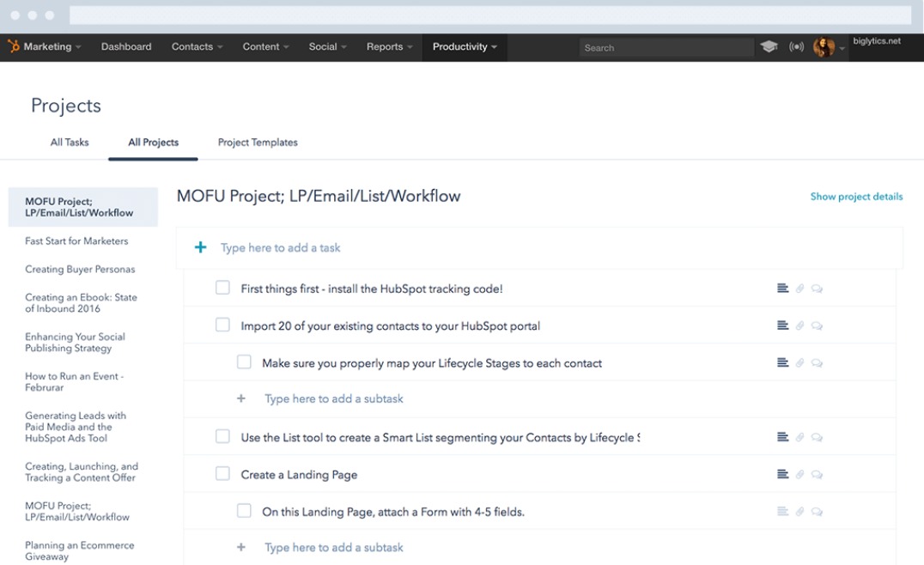Open comments on Create a Landing Page task
The image size is (924, 565).
pos(817,474)
